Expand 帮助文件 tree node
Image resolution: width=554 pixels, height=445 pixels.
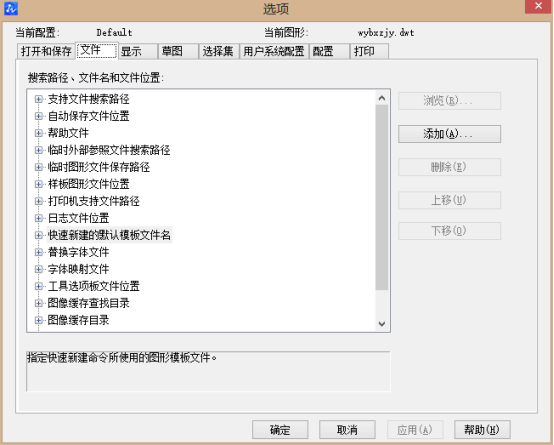click(39, 133)
